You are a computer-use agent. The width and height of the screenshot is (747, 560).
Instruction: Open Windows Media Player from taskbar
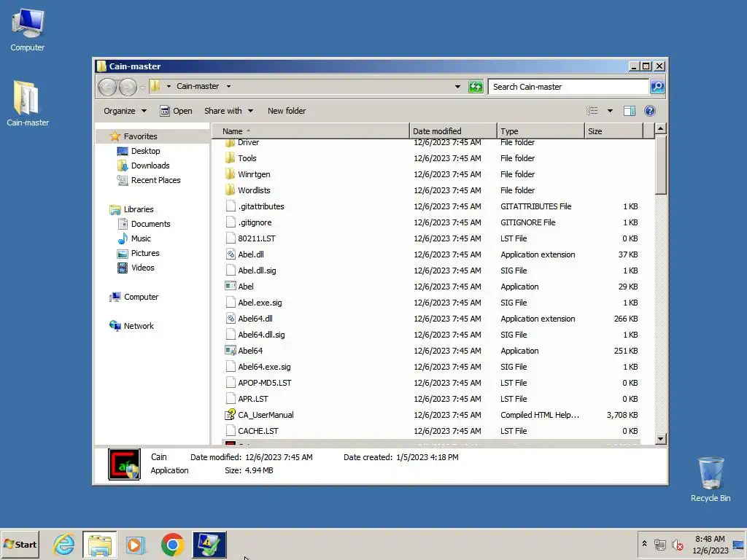point(135,544)
